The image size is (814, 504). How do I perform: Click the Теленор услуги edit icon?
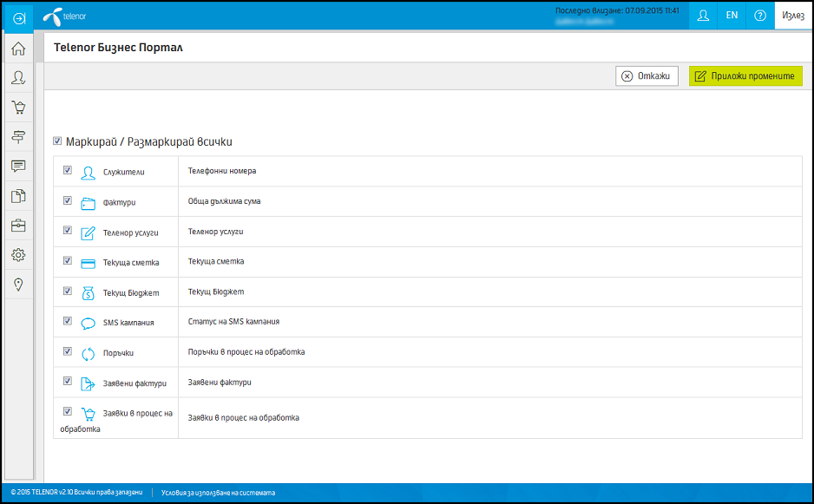[89, 233]
